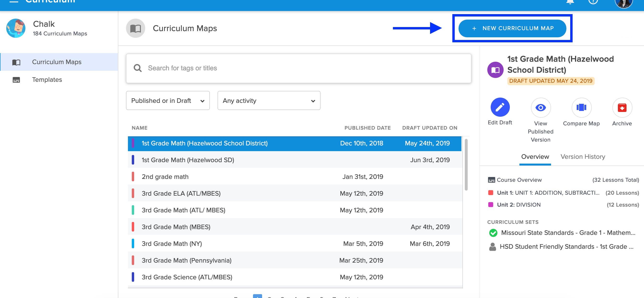The height and width of the screenshot is (298, 644).
Task: Click green checkmark beside Missouri State Standards
Action: click(x=493, y=233)
